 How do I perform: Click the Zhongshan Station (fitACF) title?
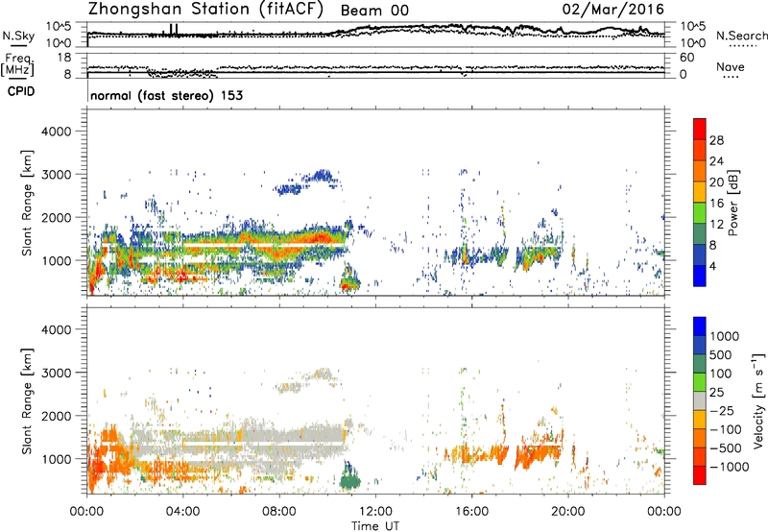[x=205, y=10]
